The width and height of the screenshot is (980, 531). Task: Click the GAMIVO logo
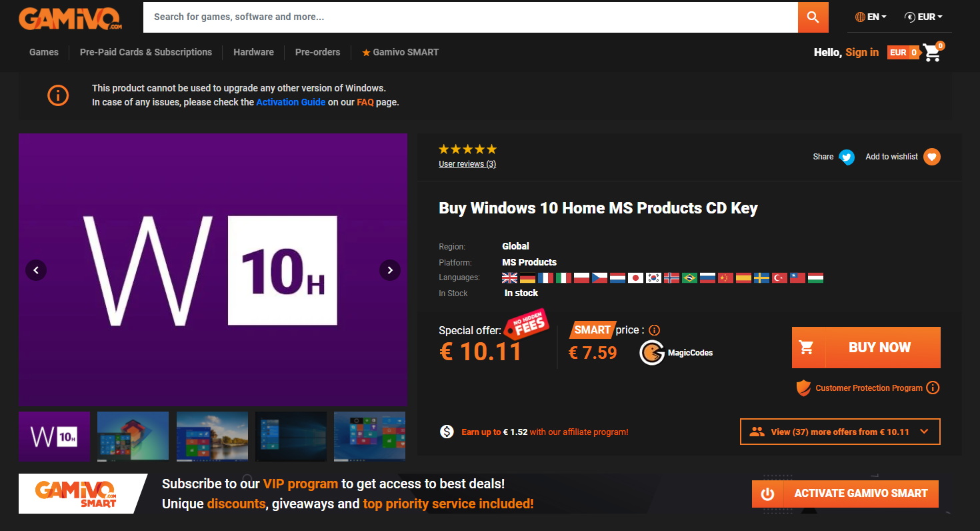click(x=70, y=18)
